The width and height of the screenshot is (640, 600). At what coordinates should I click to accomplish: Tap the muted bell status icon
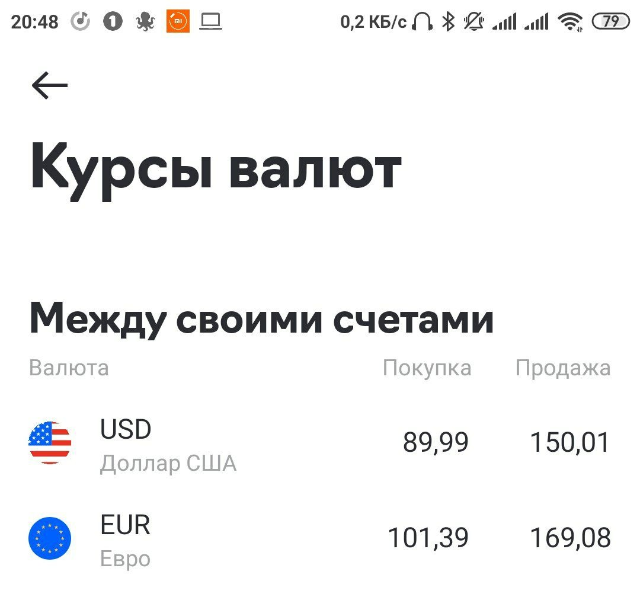[x=474, y=21]
